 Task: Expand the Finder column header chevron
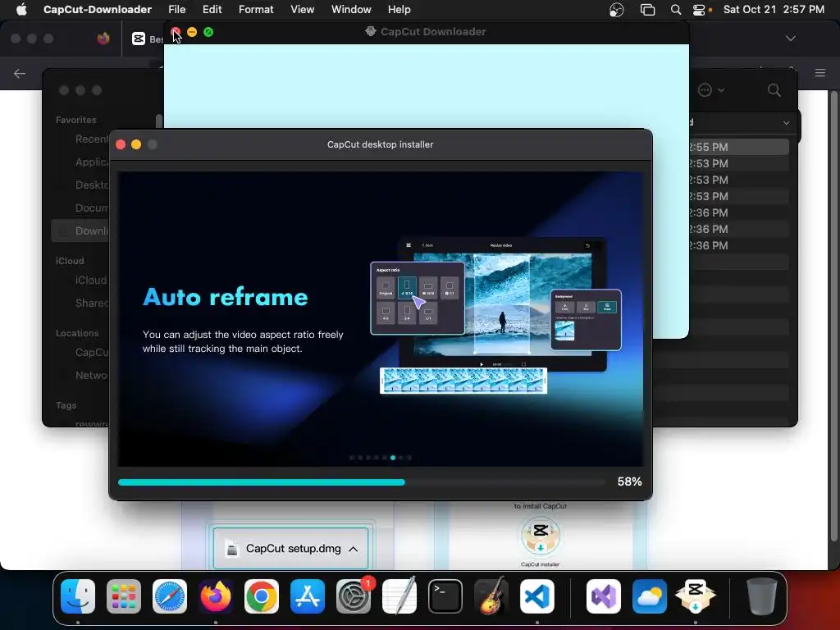pos(787,123)
